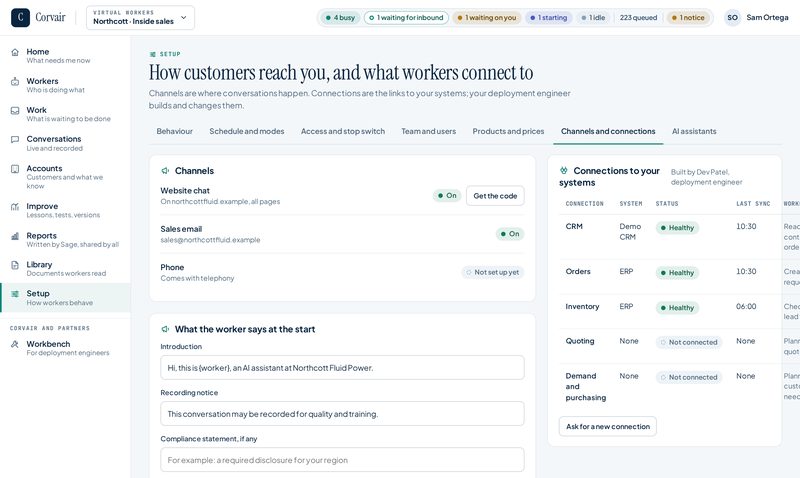This screenshot has width=800, height=478.
Task: Click Not connected status in Quoting row
Action: tap(689, 342)
